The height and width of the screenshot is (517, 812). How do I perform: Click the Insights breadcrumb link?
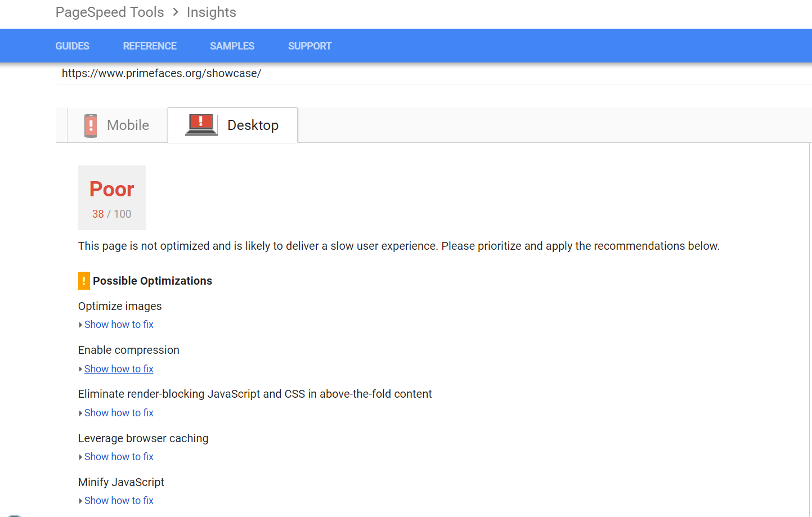[211, 12]
